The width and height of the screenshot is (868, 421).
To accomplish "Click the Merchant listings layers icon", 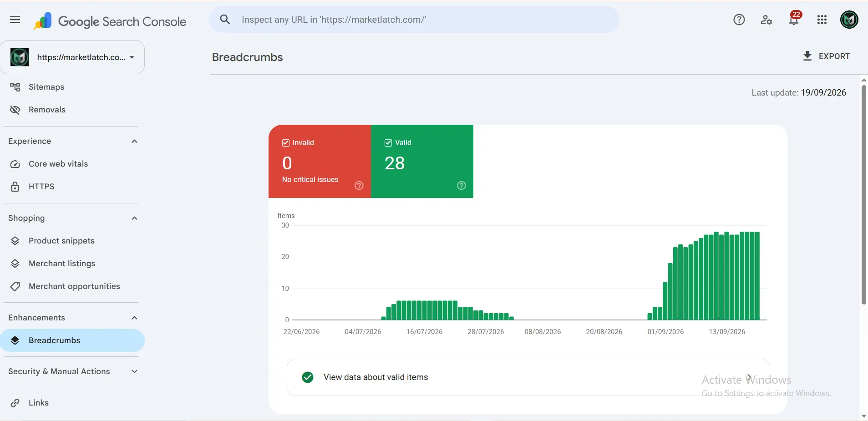I will pyautogui.click(x=15, y=264).
